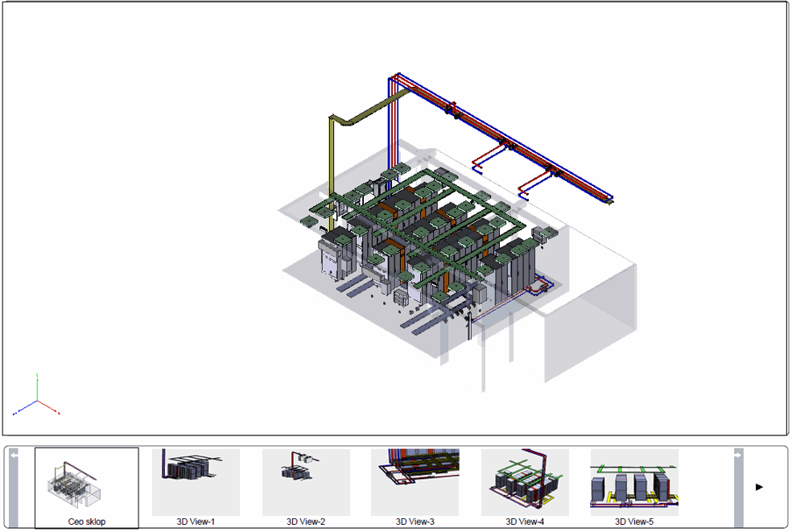
Task: Open the 3D View-3 thumbnail
Action: click(415, 481)
